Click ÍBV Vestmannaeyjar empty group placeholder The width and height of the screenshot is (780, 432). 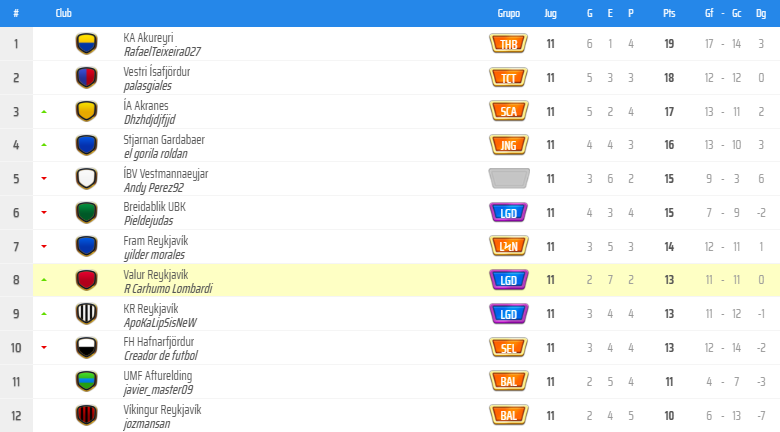coord(508,179)
